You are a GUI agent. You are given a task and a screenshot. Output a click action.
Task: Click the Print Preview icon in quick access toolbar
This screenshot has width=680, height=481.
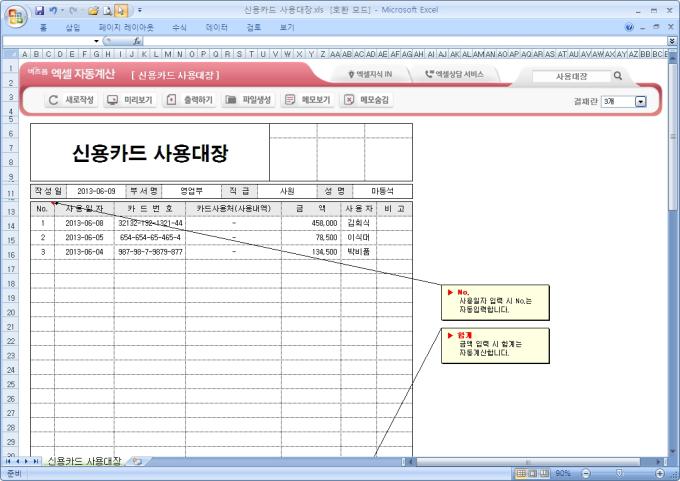click(108, 10)
